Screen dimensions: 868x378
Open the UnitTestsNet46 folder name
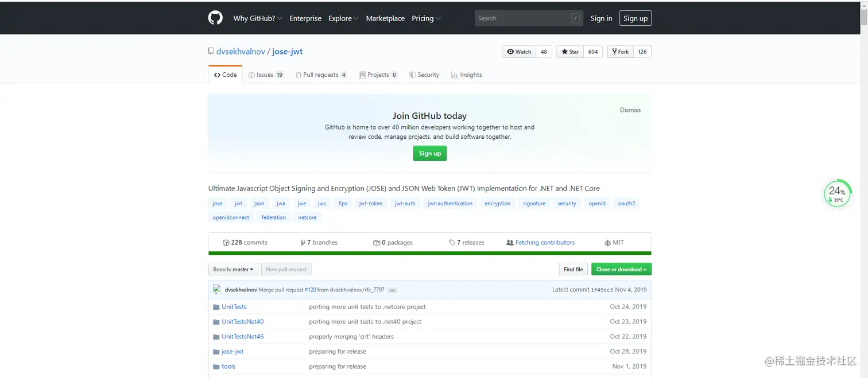243,337
